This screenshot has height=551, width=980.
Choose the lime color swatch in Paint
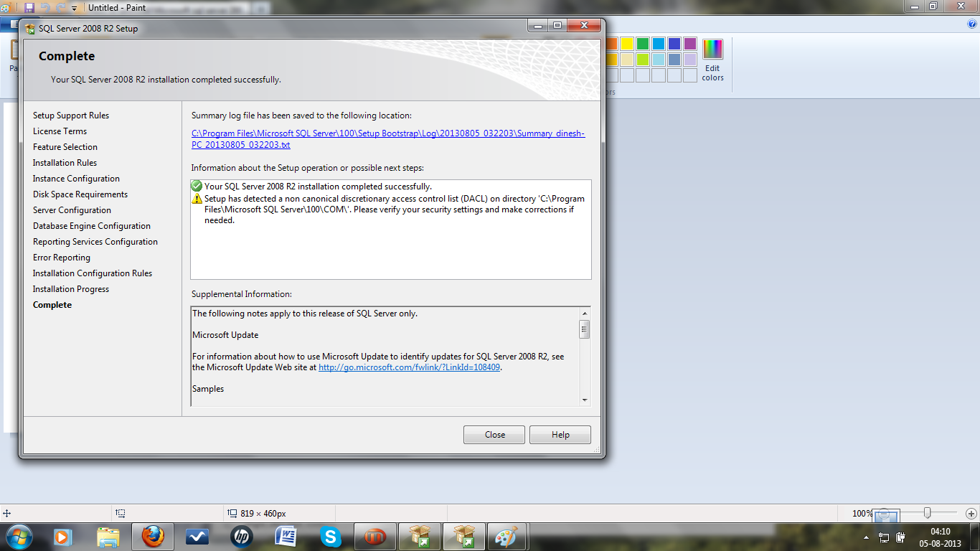[643, 60]
